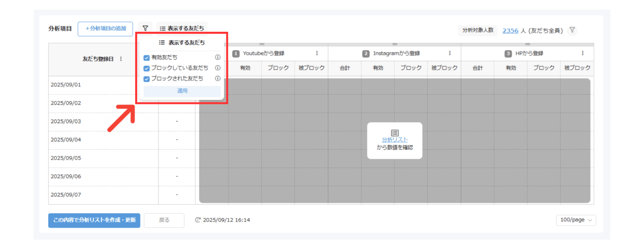Click 適用 to apply friend filters
Image resolution: width=644 pixels, height=249 pixels.
click(x=182, y=91)
